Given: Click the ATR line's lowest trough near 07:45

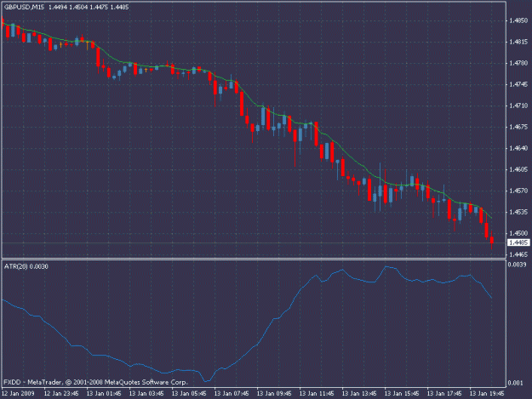Looking at the screenshot, I should click(206, 381).
